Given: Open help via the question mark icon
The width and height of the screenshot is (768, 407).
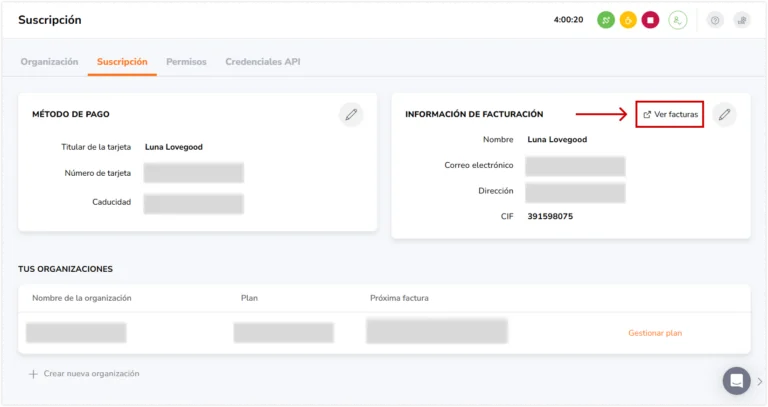Looking at the screenshot, I should click(715, 20).
